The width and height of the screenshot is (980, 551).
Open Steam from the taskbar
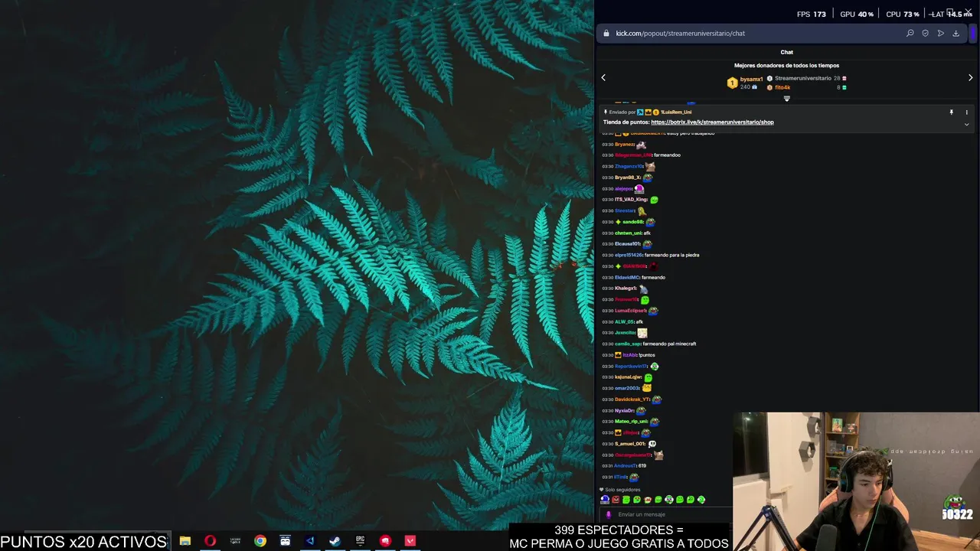pos(335,541)
